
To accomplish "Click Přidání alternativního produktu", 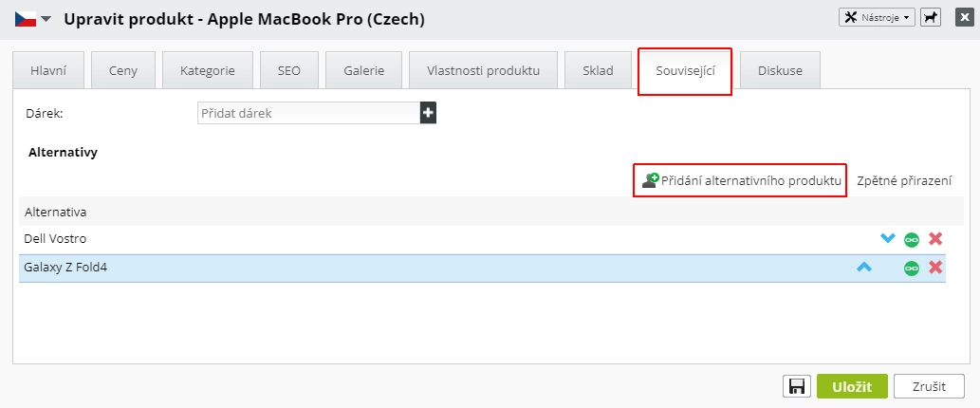I will [741, 180].
